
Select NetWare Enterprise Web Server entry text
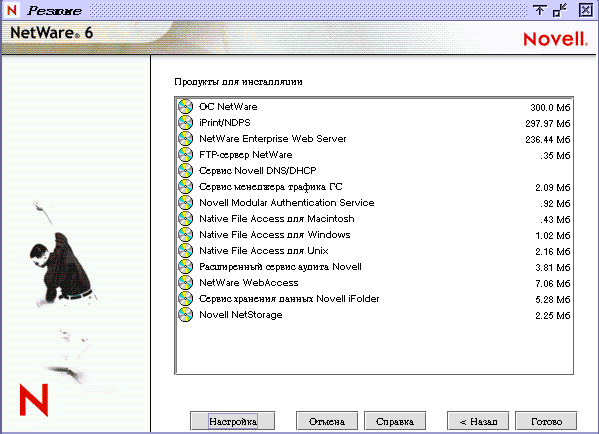273,139
